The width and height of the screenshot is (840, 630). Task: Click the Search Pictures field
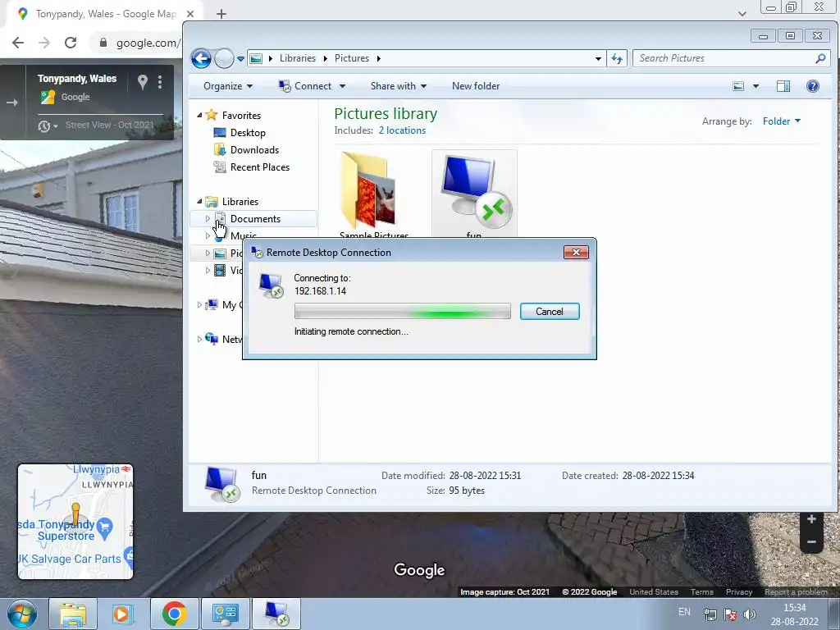click(x=731, y=58)
